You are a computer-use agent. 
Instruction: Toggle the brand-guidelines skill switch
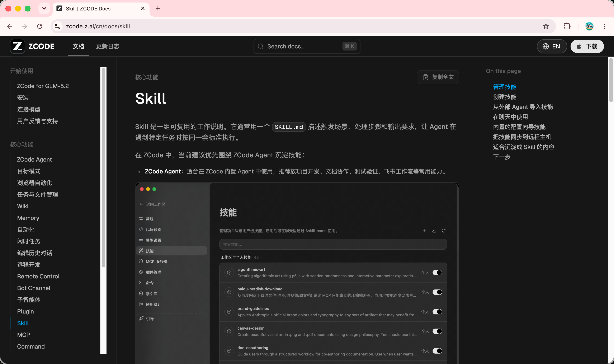click(437, 312)
